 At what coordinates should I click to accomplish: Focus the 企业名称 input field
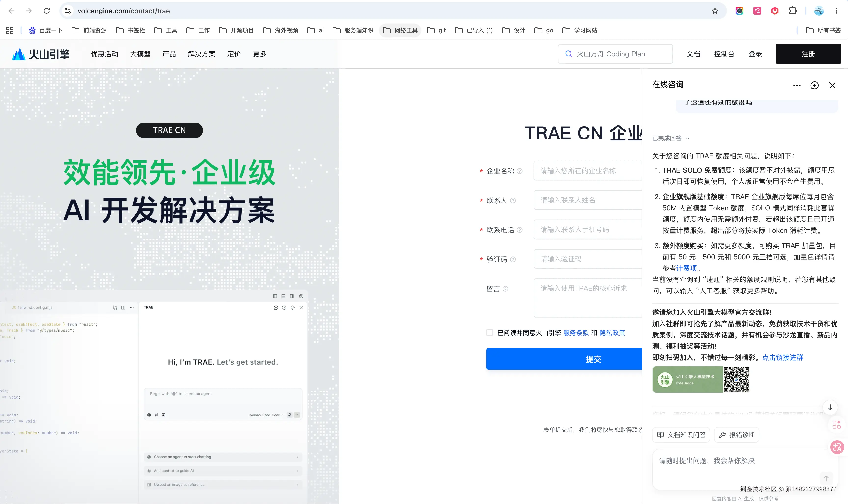pyautogui.click(x=588, y=171)
